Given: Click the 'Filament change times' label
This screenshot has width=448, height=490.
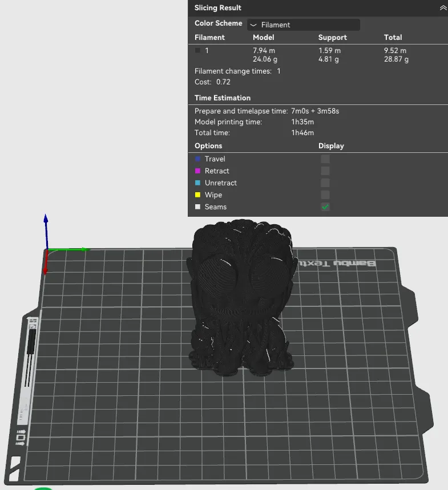Looking at the screenshot, I should pyautogui.click(x=233, y=71).
